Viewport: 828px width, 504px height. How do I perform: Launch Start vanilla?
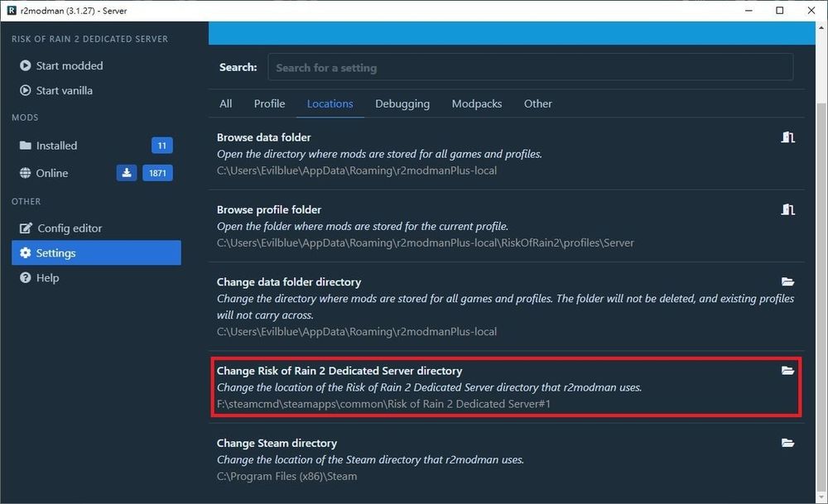64,90
